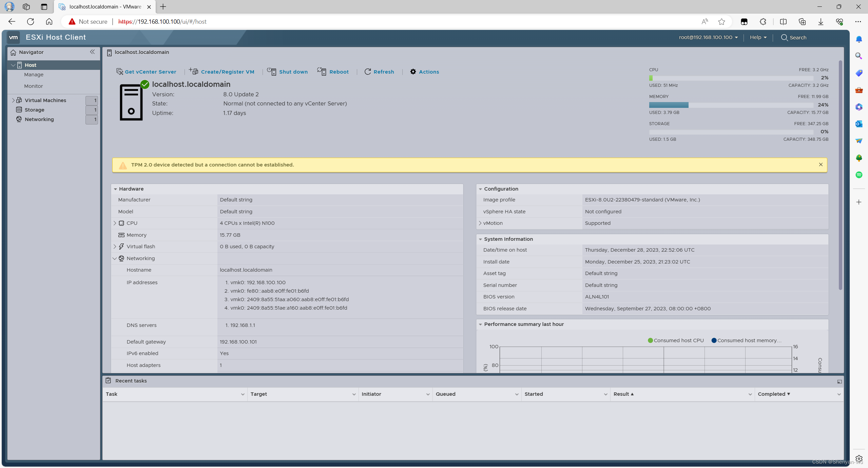
Task: Open the Help menu
Action: pos(758,37)
